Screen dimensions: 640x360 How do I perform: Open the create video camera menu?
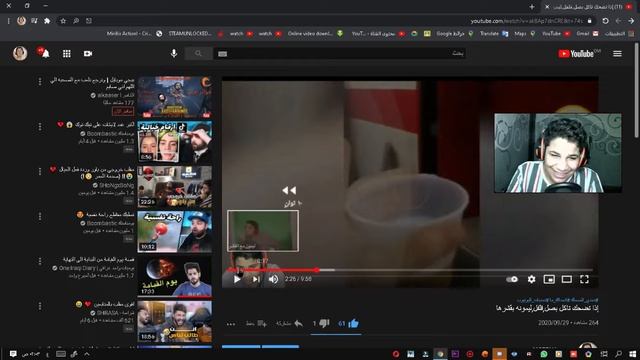(88, 53)
